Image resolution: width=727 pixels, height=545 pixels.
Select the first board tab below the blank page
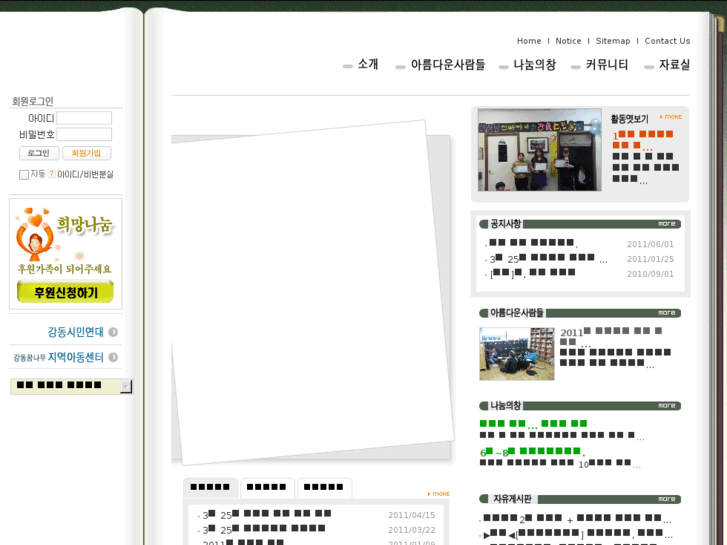tap(210, 487)
